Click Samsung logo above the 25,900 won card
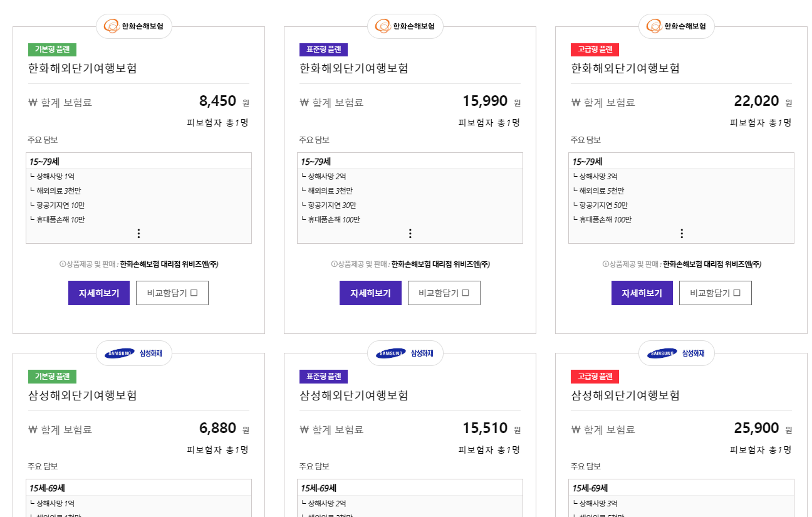The width and height of the screenshot is (812, 517). pos(676,353)
